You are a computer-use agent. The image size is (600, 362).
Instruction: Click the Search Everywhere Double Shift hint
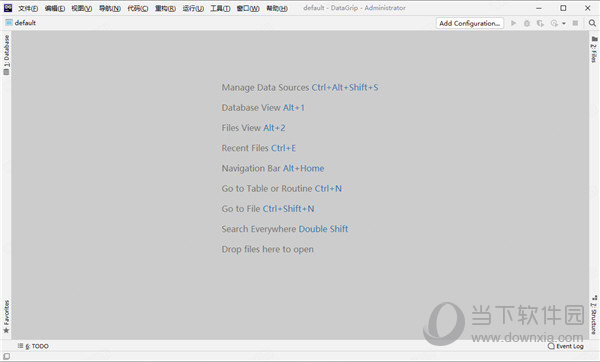[285, 229]
